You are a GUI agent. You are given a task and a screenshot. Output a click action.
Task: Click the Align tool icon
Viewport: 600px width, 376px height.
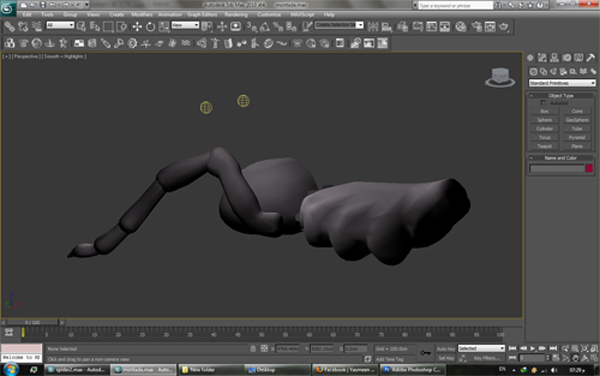386,27
